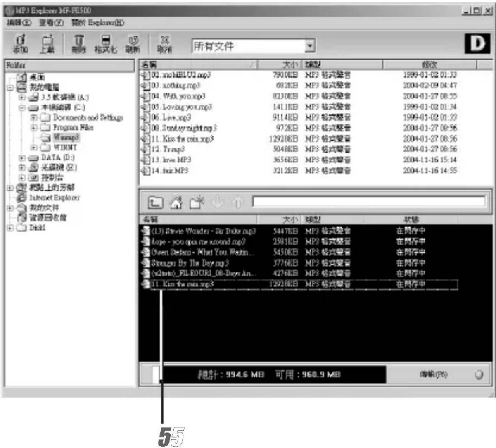Click the 控制台 control panel icon
Screen dimensions: 496x448
(34, 178)
